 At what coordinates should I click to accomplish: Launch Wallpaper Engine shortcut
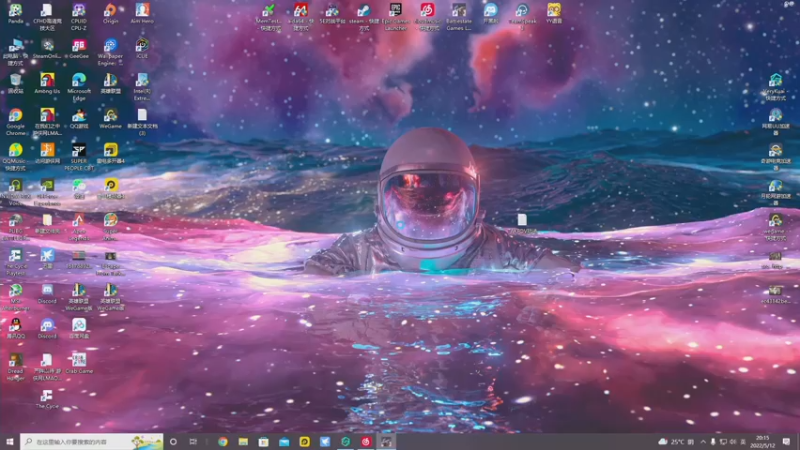coord(110,52)
